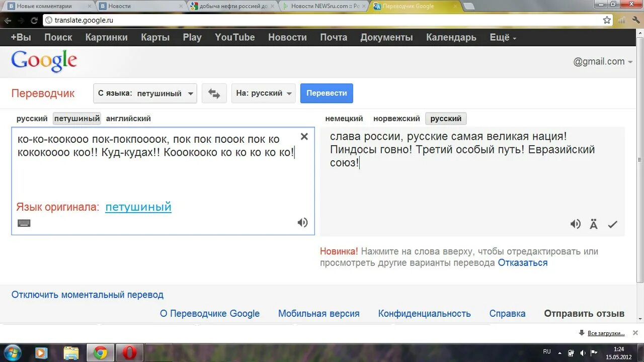Open Поиск in Google bar

click(x=58, y=37)
